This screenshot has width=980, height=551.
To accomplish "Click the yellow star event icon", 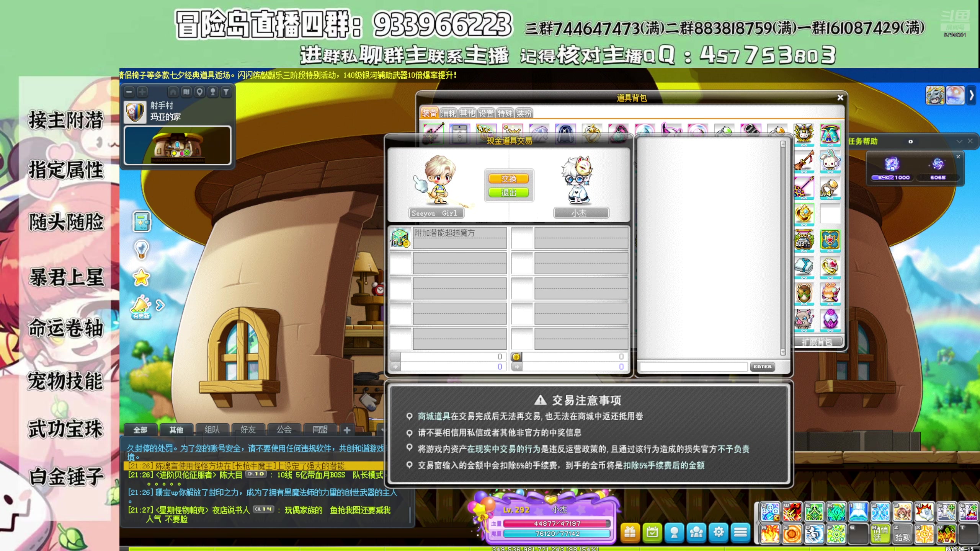I will click(x=141, y=278).
